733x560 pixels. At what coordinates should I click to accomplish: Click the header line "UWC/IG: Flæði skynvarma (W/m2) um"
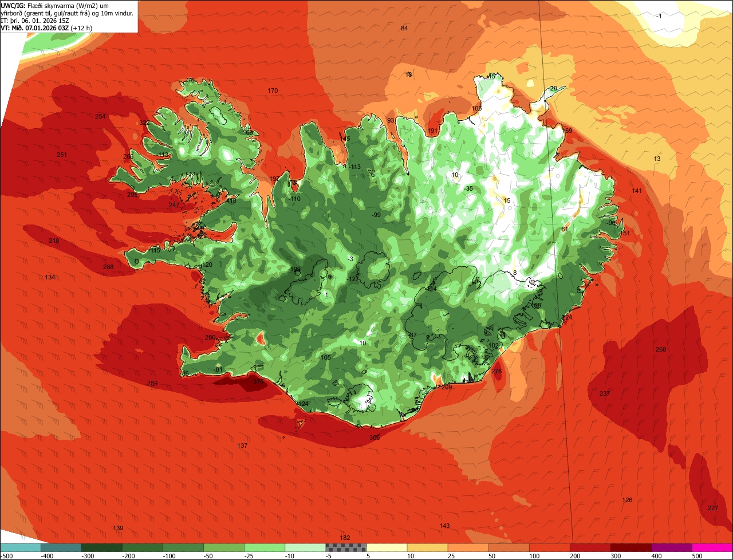[55, 5]
